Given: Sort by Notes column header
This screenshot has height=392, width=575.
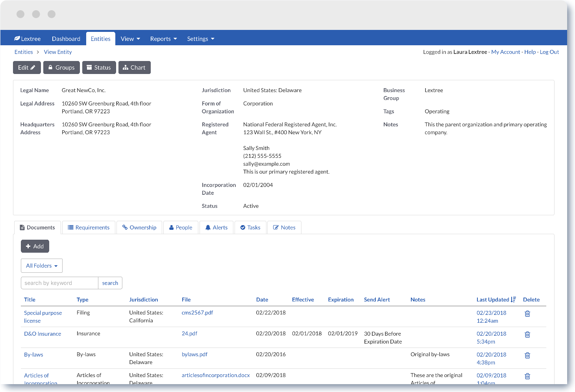Looking at the screenshot, I should pyautogui.click(x=418, y=300).
